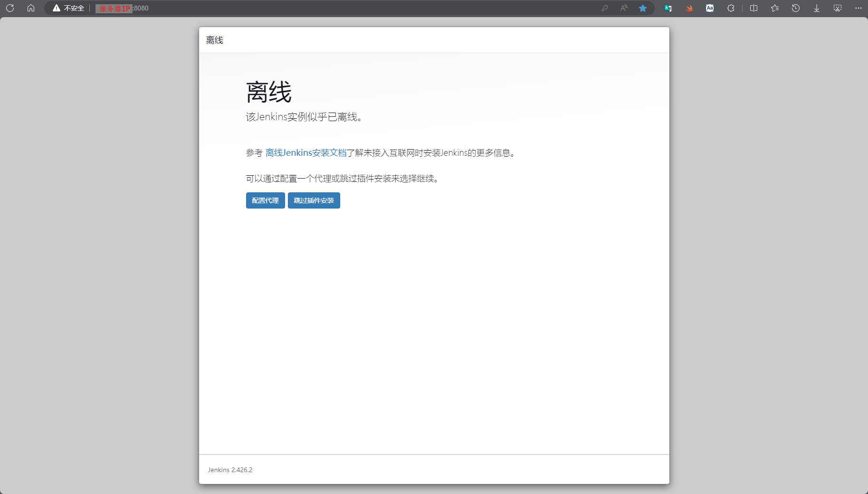The height and width of the screenshot is (494, 868).
Task: Click the browser refresh icon
Action: [x=10, y=8]
